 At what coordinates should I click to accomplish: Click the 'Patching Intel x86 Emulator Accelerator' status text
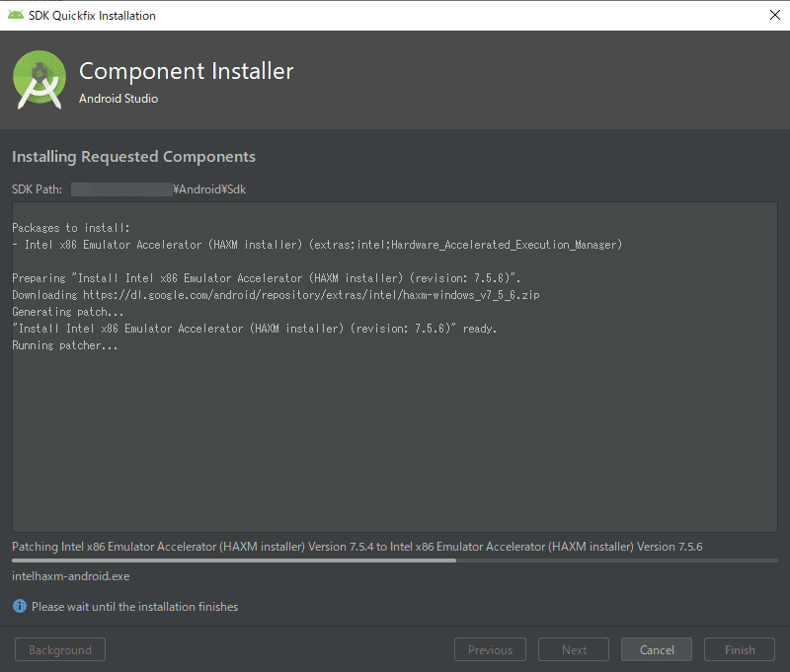357,547
